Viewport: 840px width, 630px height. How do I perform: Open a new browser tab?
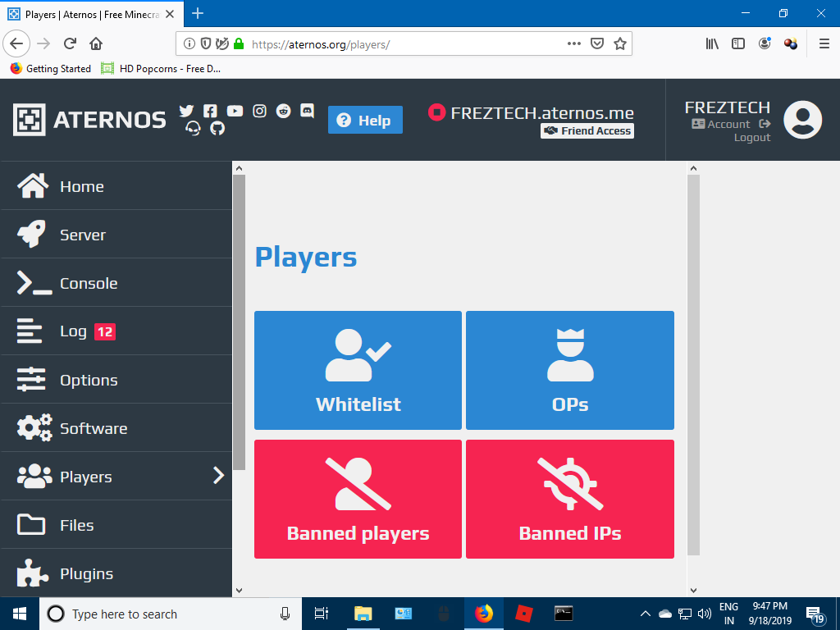[x=198, y=13]
